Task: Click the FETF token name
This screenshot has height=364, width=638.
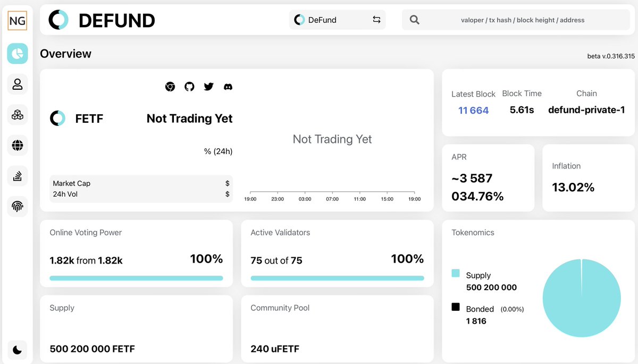Action: (89, 118)
